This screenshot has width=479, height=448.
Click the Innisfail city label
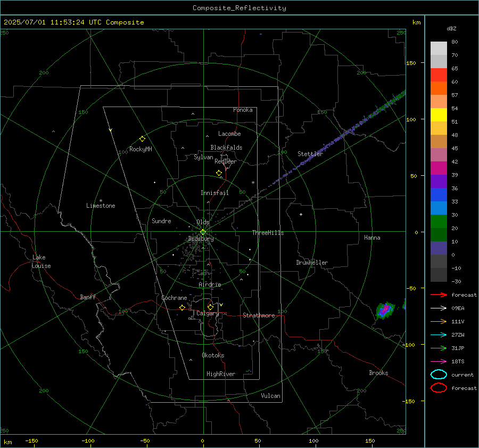214,193
